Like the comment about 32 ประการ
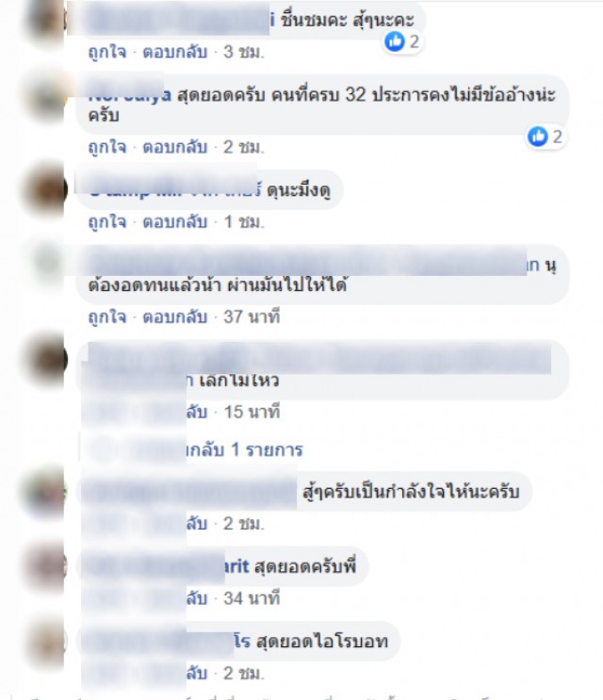This screenshot has height=700, width=603. (x=107, y=147)
